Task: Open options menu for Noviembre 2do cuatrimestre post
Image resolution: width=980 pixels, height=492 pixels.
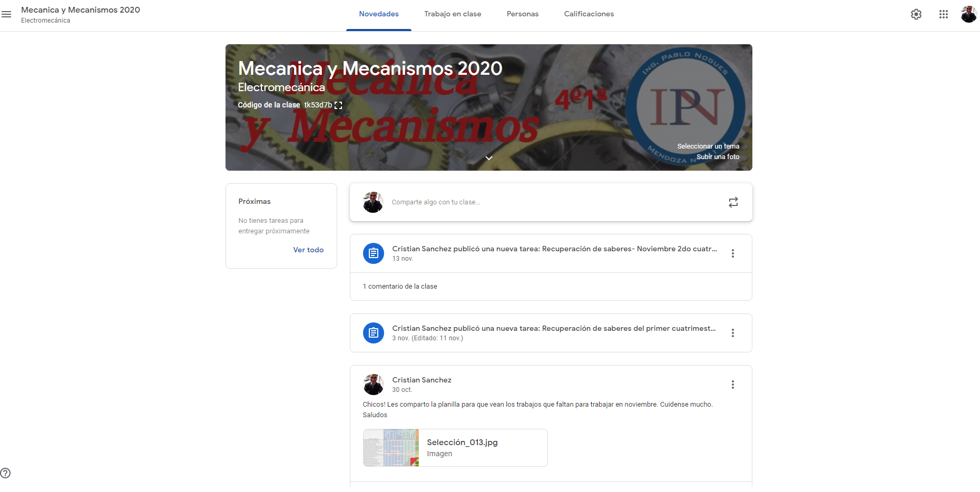Action: point(732,253)
